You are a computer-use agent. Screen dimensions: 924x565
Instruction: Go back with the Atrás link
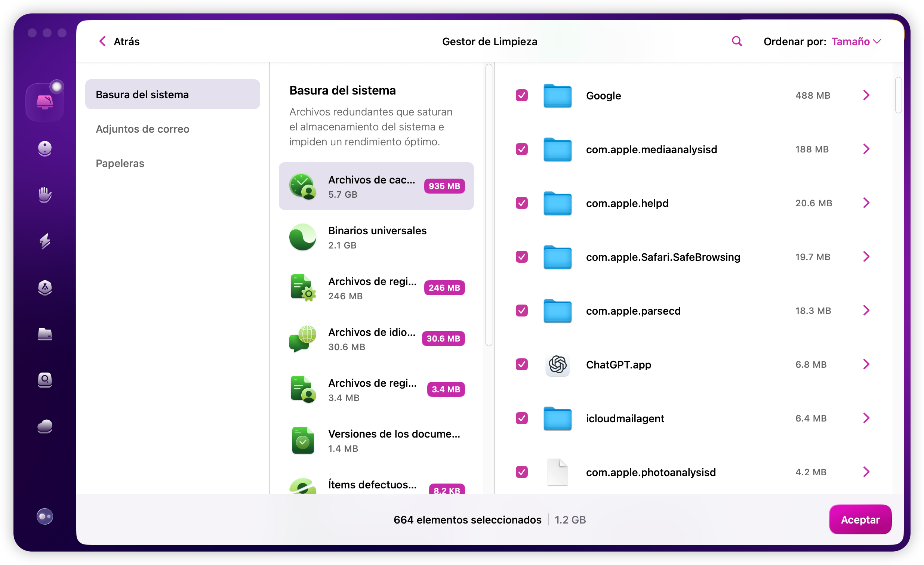click(x=126, y=41)
